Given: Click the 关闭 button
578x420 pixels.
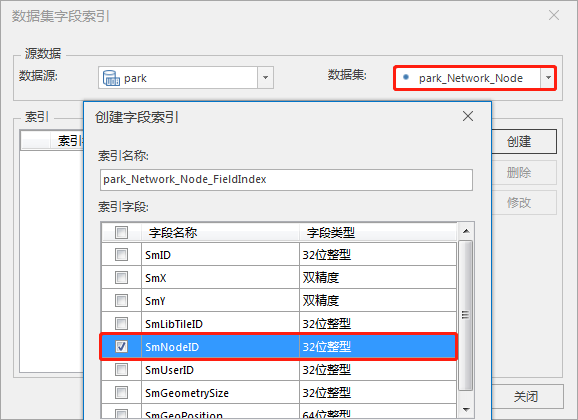Looking at the screenshot, I should tap(527, 397).
